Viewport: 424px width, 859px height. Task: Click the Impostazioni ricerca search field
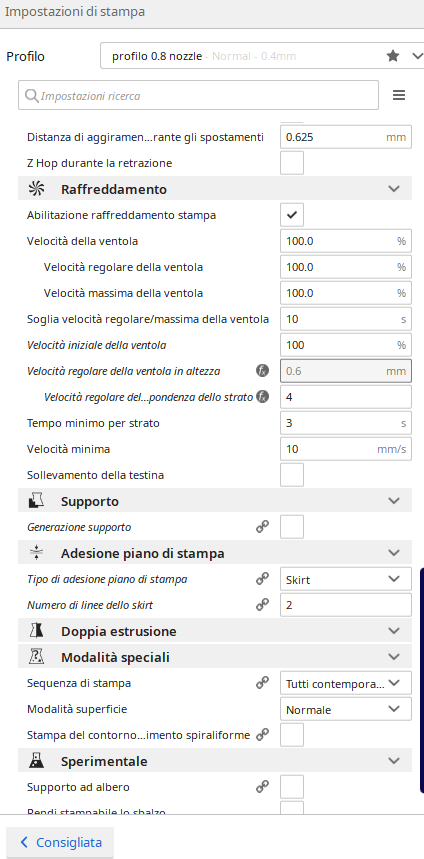coord(198,95)
